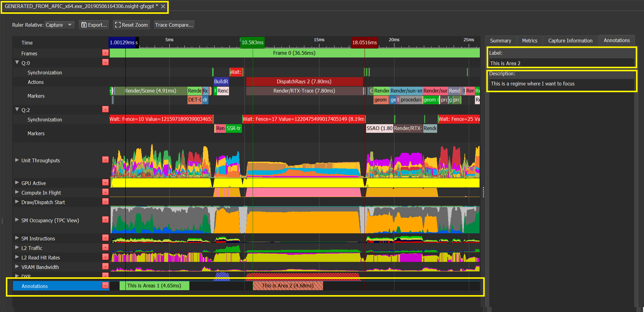644x312 pixels.
Task: Click the red minus icon beside Q:0
Action: tap(105, 62)
